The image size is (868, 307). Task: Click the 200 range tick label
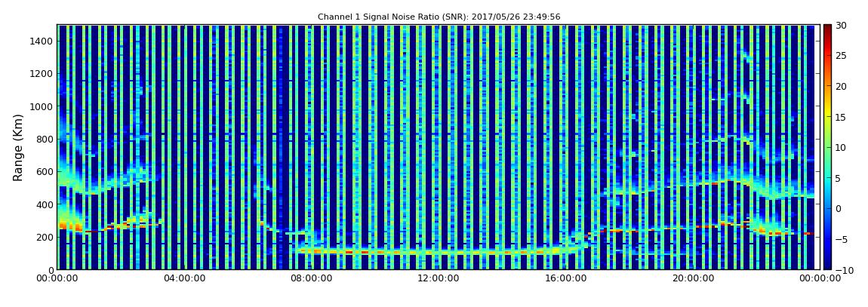(x=45, y=237)
